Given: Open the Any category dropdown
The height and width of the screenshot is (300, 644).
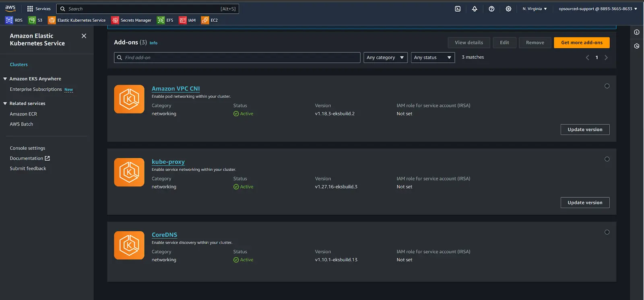Looking at the screenshot, I should click(x=386, y=58).
